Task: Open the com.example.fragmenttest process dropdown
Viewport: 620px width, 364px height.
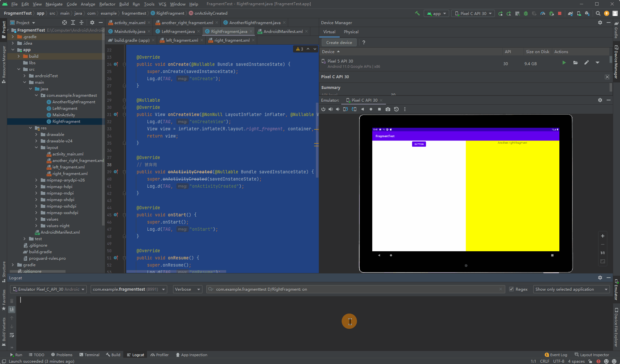Action: point(129,289)
